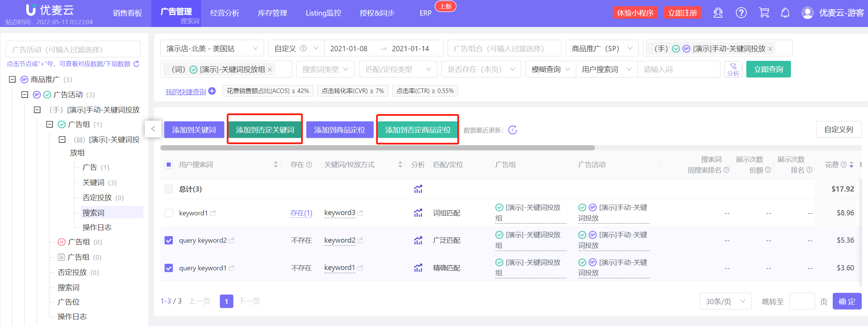The width and height of the screenshot is (868, 326).
Task: Open the 我的快捷查询 link
Action: click(x=186, y=92)
